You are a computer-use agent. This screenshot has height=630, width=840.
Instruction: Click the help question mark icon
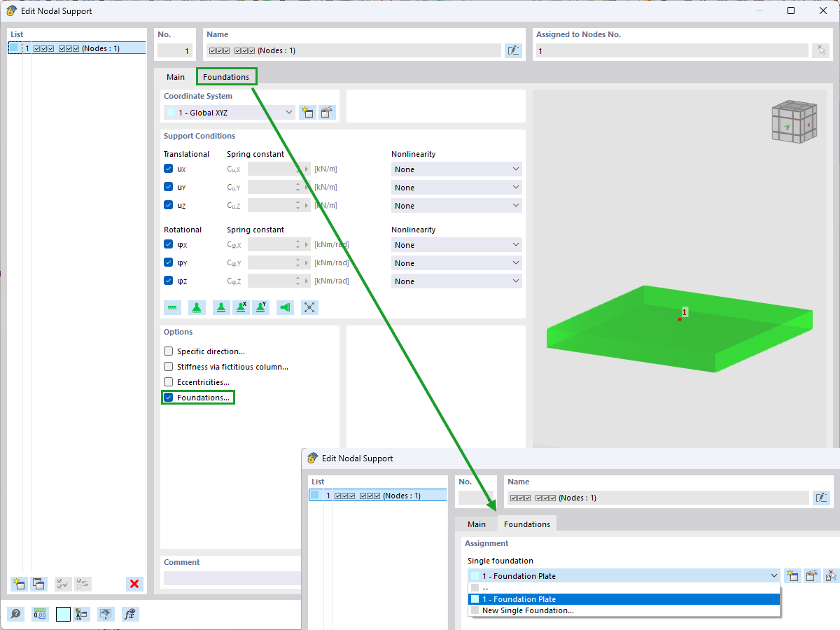pyautogui.click(x=15, y=613)
